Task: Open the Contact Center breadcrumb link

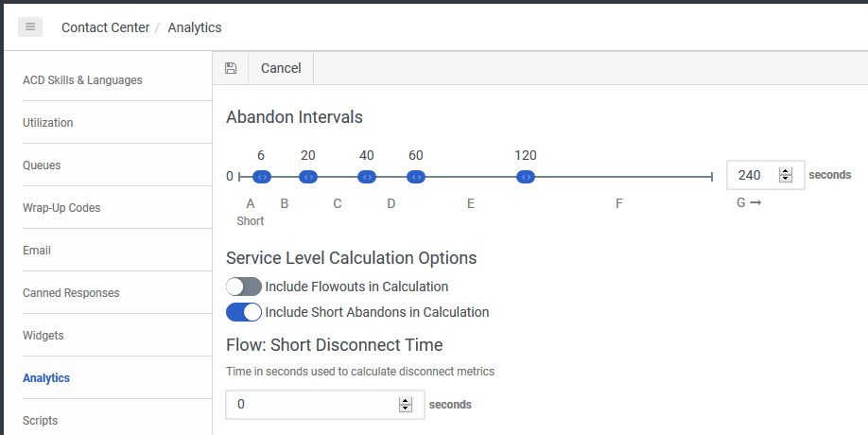Action: point(105,27)
